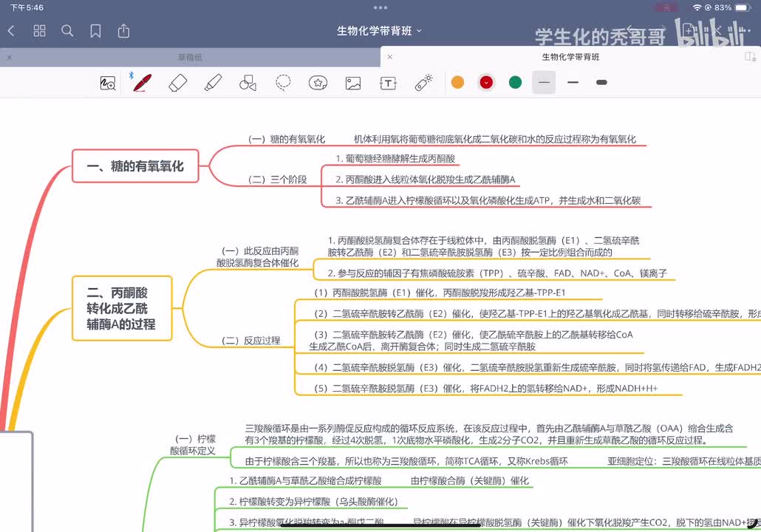The image size is (761, 532).
Task: Tap the Wi-Fi status icon
Action: (x=697, y=8)
